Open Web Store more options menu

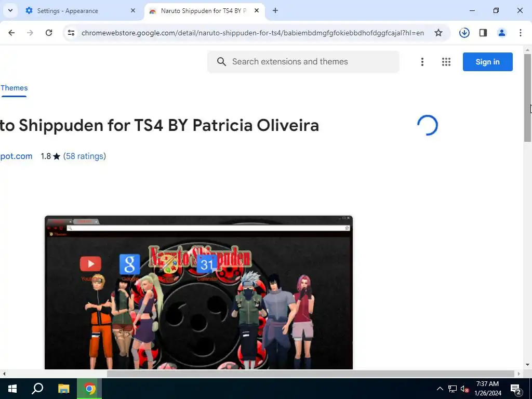click(x=422, y=62)
